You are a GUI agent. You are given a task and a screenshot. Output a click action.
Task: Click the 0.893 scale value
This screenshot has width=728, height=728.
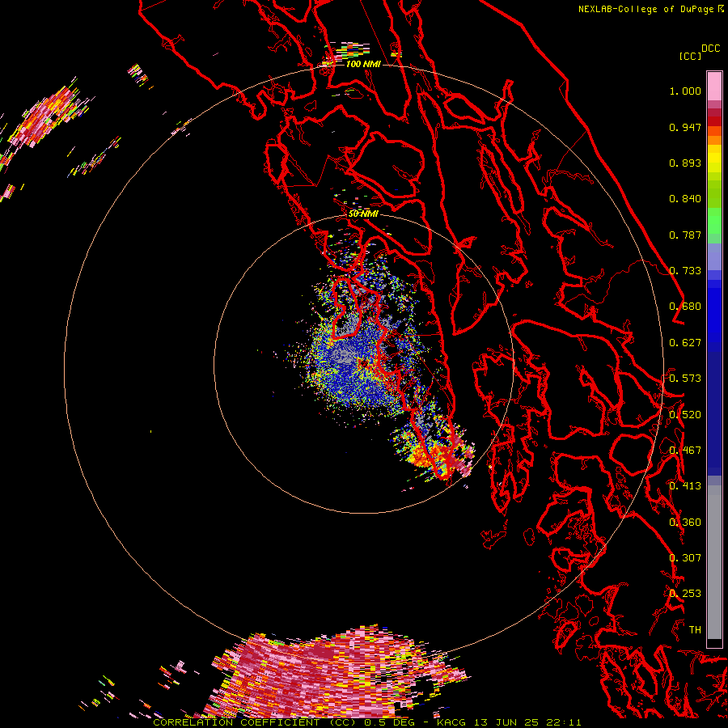coord(685,163)
